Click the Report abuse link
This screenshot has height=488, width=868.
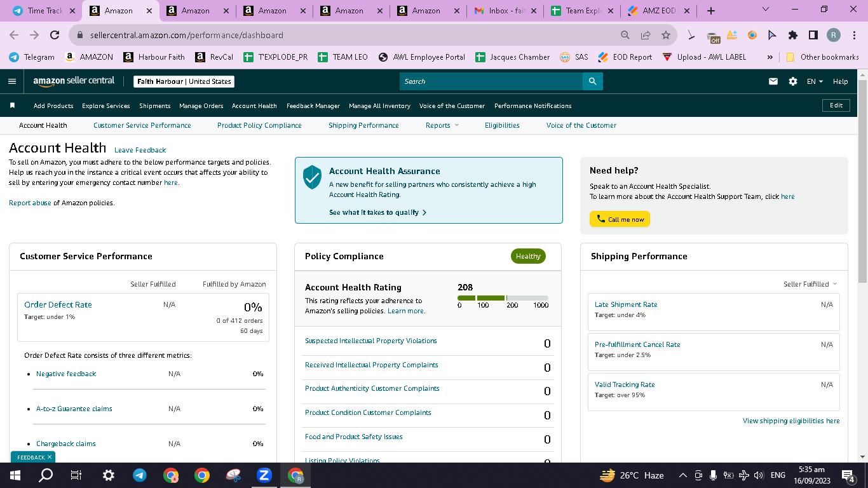coord(30,203)
